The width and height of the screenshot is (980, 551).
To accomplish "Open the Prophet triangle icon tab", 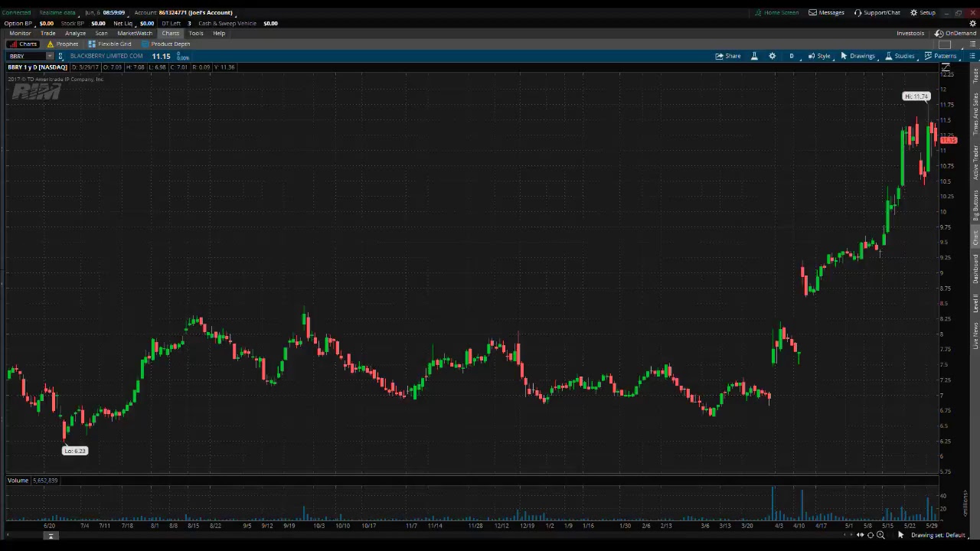I will click(x=63, y=44).
